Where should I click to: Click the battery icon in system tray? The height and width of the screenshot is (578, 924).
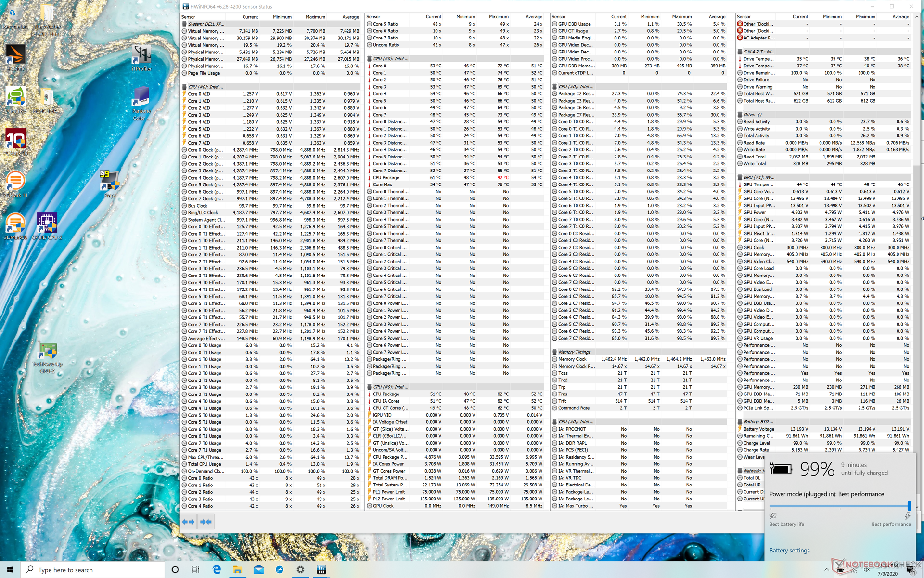click(840, 570)
